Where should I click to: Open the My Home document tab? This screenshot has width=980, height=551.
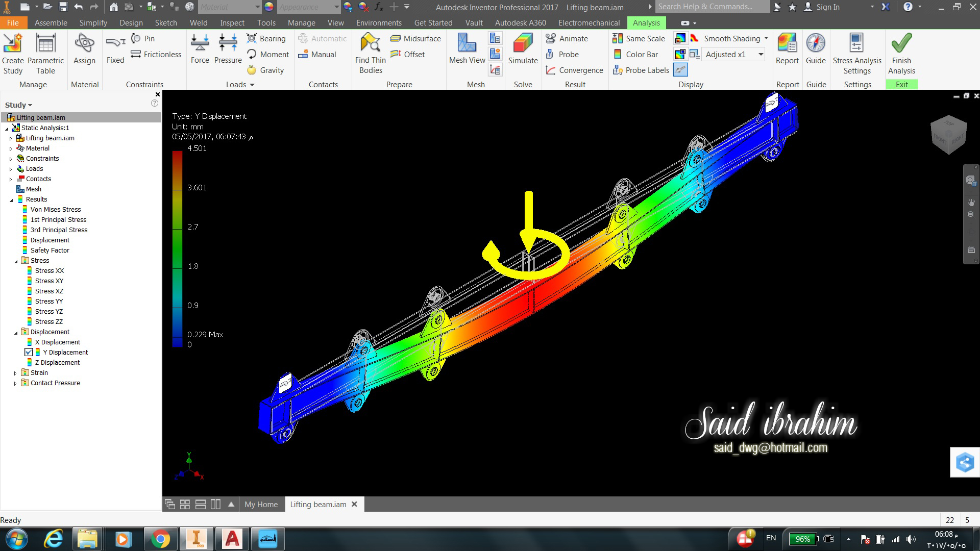261,504
